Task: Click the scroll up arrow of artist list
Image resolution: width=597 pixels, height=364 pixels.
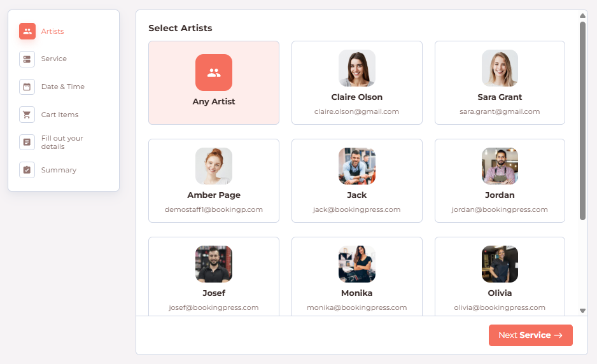Action: [x=582, y=16]
